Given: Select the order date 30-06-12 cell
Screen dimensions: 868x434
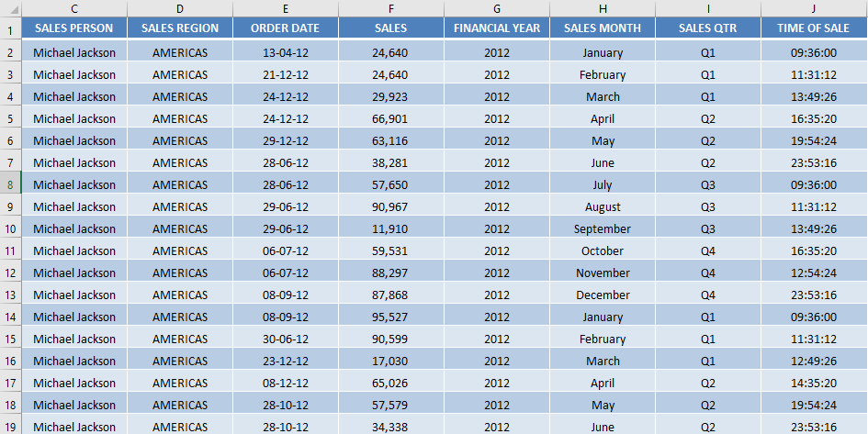Looking at the screenshot, I should [x=285, y=339].
